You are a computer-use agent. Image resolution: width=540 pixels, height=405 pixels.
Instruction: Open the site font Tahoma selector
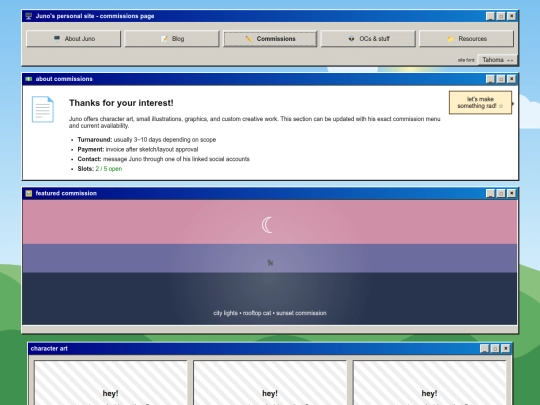pos(498,60)
